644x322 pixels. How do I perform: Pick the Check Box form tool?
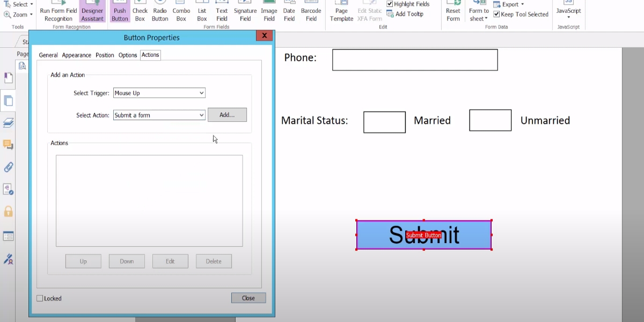pyautogui.click(x=140, y=11)
